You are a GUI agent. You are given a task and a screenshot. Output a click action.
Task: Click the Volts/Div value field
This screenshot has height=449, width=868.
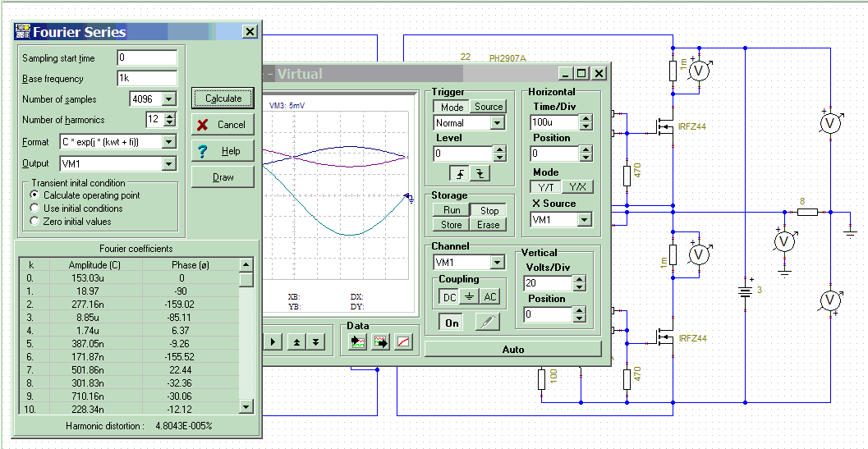pyautogui.click(x=548, y=283)
